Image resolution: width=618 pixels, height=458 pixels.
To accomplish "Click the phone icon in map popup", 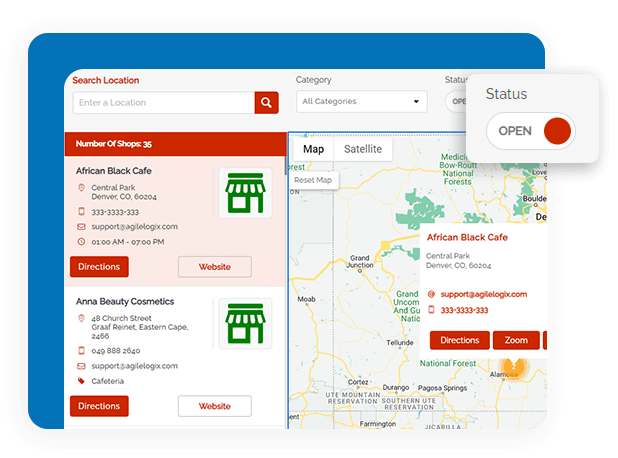I will click(x=431, y=310).
